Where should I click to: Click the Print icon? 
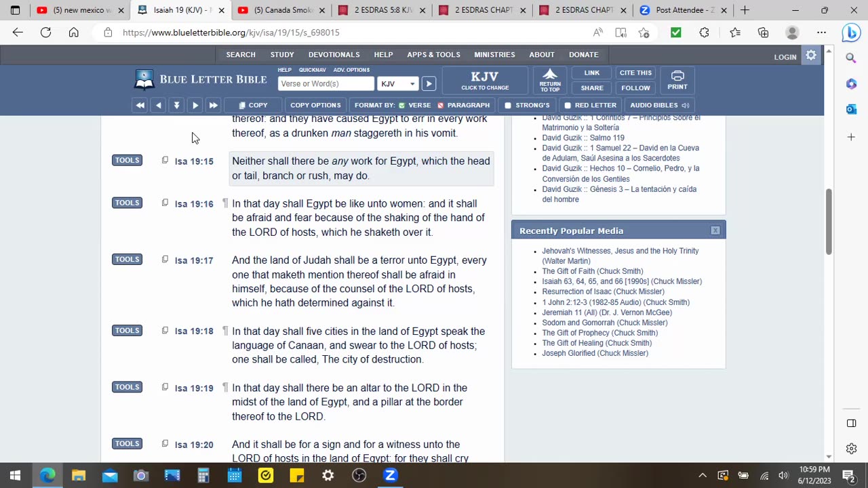click(x=677, y=81)
